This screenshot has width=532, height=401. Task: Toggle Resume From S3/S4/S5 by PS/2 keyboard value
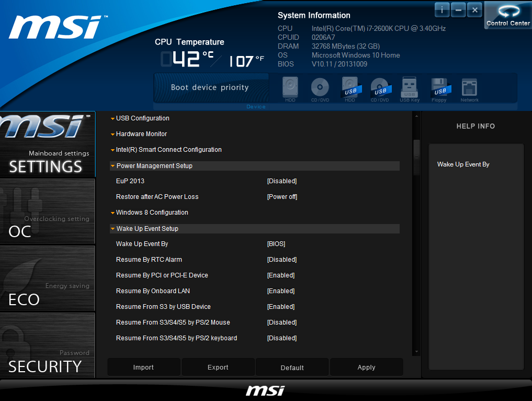282,338
